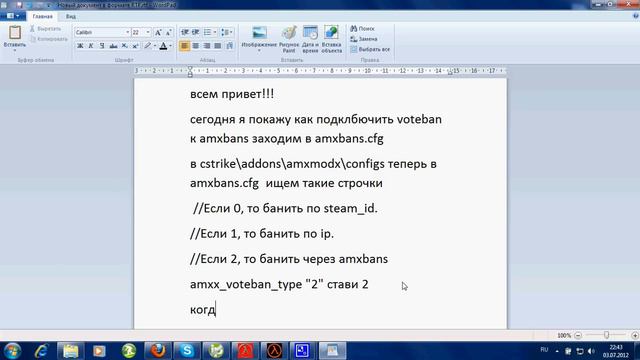Screen dimensions: 640x360
Task: Expand the Изображение dropdown arrow
Action: [259, 51]
